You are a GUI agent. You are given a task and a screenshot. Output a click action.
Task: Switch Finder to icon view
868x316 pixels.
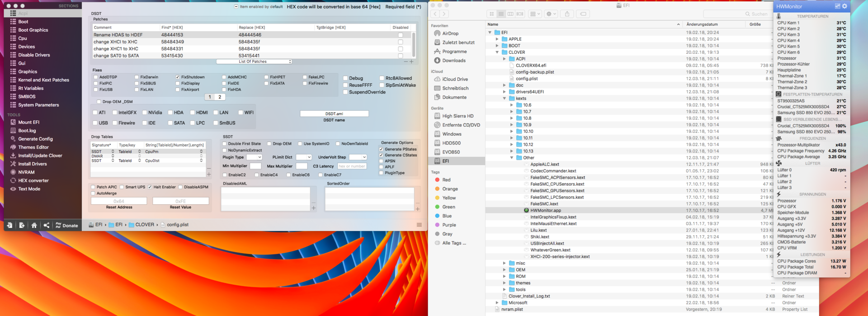pos(491,14)
